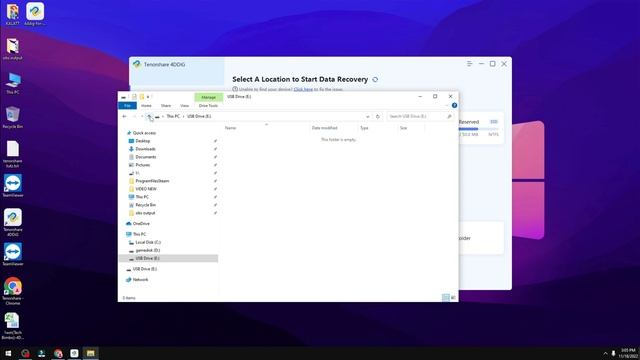Switch to details view in Explorer status bar
The height and width of the screenshot is (360, 640).
coord(445,298)
